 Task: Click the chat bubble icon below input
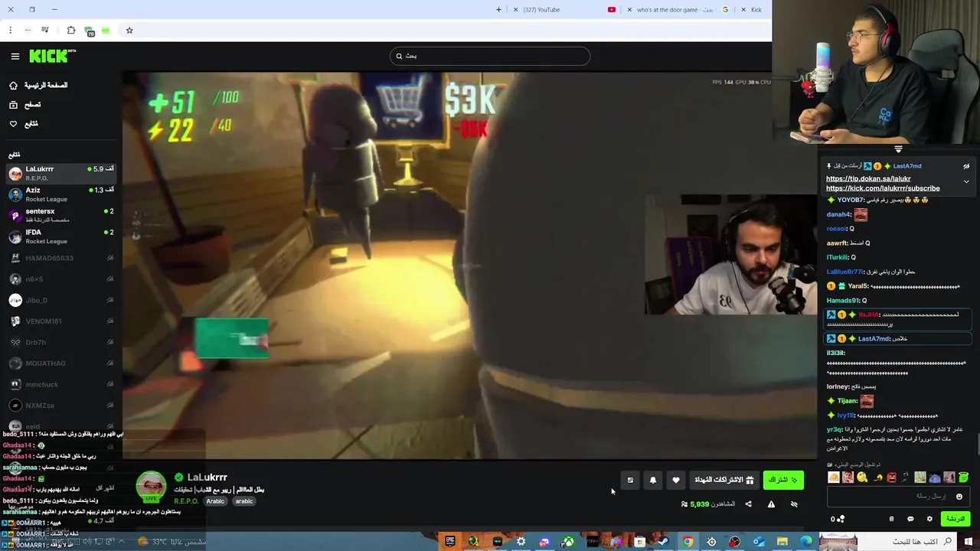[910, 519]
